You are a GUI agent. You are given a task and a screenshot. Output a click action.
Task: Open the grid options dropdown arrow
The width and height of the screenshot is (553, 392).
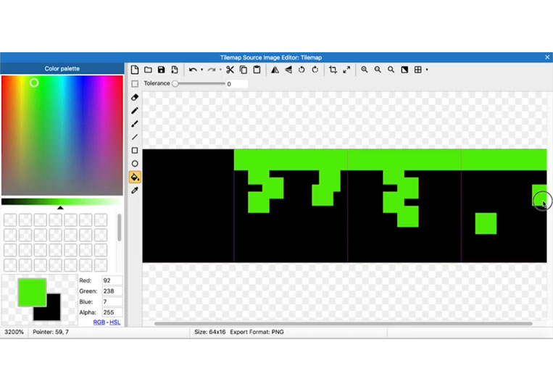pyautogui.click(x=427, y=70)
